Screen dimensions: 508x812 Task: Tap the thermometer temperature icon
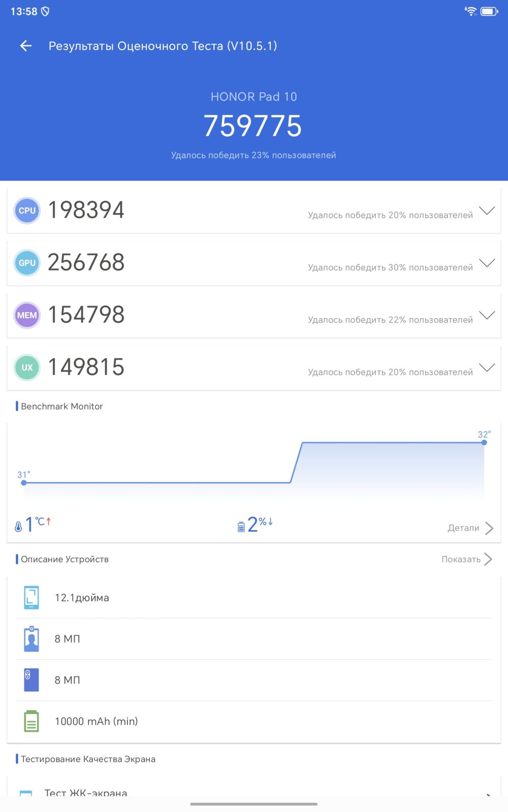coord(18,527)
